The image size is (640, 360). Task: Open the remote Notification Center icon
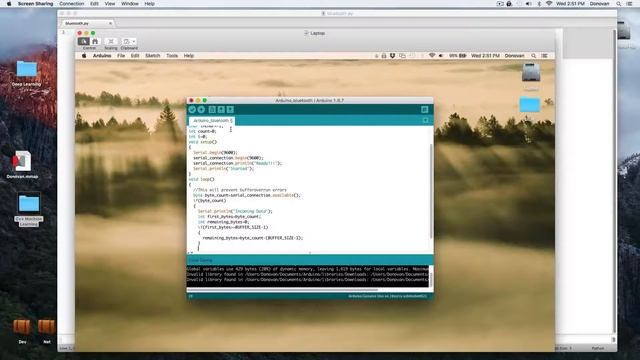point(544,56)
